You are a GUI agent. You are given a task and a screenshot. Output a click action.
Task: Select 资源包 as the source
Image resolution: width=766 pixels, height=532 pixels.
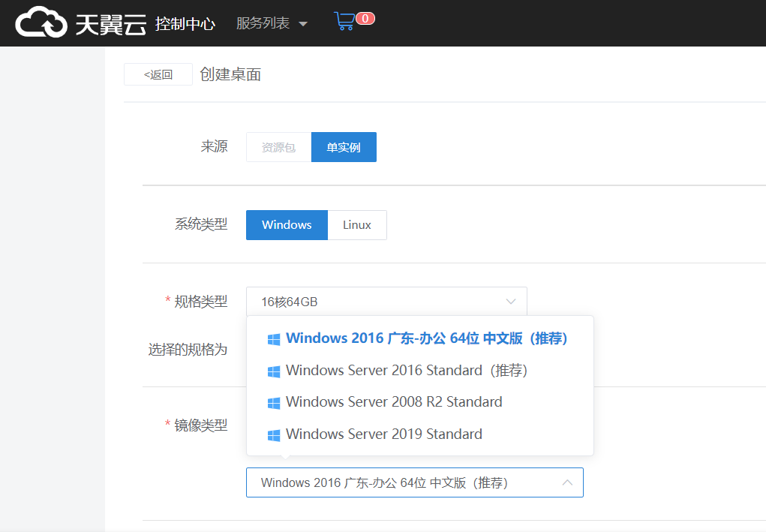tap(278, 147)
